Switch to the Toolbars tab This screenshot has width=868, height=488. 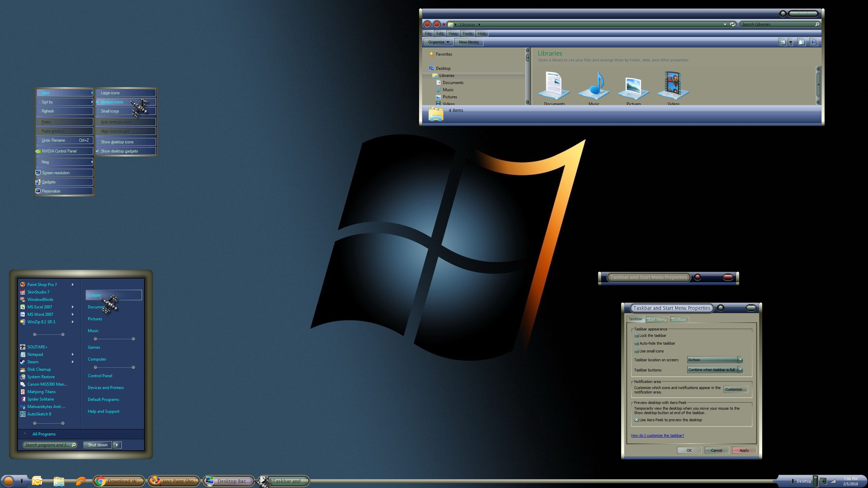tap(679, 320)
